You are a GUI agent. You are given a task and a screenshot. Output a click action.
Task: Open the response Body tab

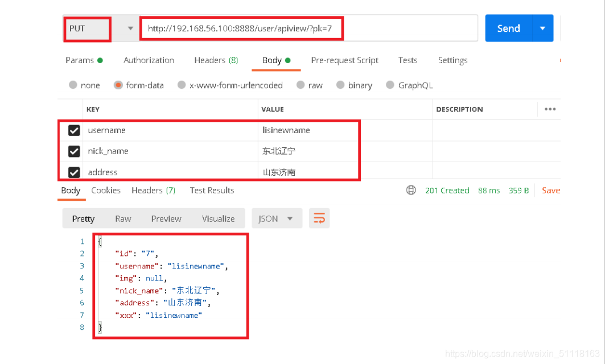coord(71,191)
